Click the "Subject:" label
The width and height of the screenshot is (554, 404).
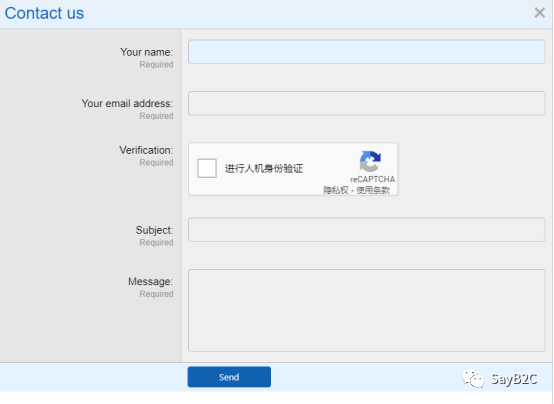(154, 230)
